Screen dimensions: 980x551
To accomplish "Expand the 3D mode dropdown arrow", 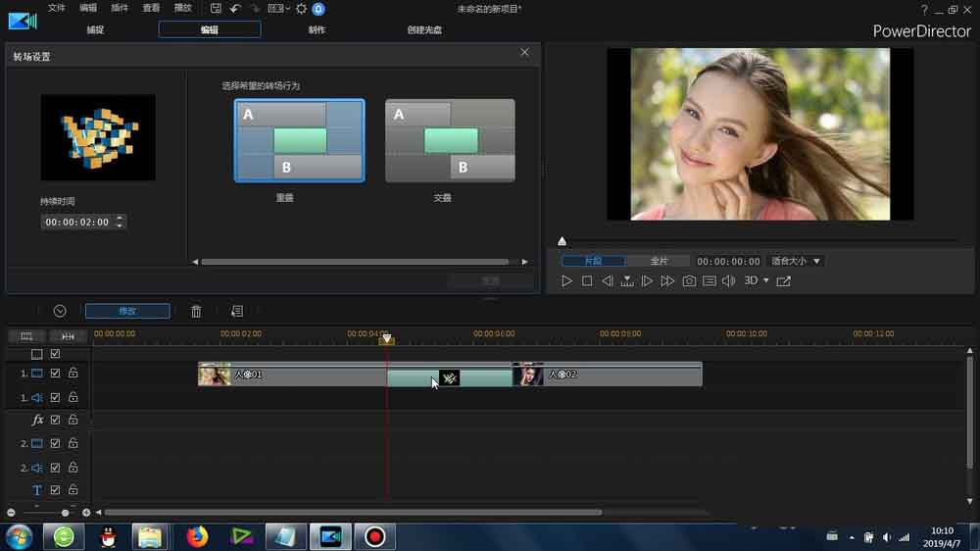I will click(x=766, y=281).
